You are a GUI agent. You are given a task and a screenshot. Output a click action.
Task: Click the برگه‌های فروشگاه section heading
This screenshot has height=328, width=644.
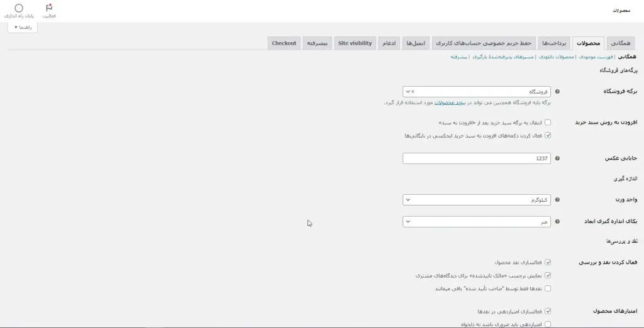(618, 70)
